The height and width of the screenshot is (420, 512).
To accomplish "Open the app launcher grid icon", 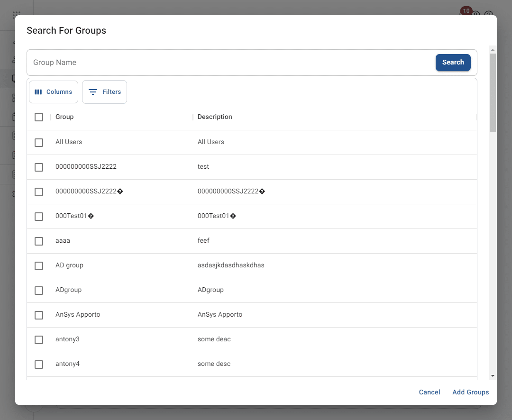I will click(x=16, y=12).
